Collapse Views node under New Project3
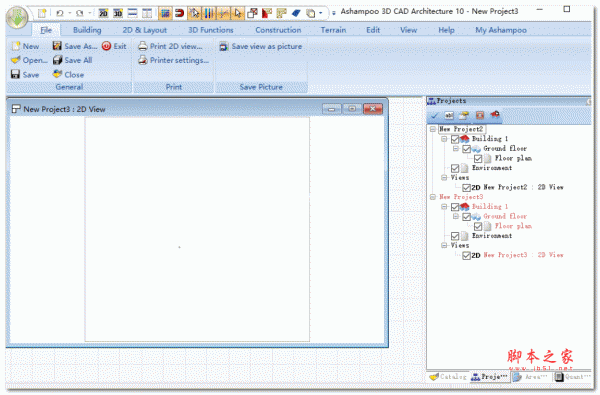The height and width of the screenshot is (395, 600). (x=444, y=245)
